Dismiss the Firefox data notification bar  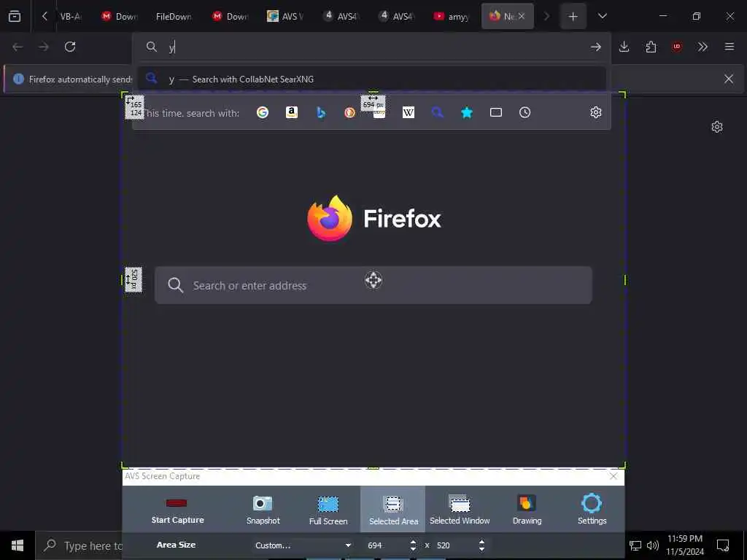coord(729,79)
